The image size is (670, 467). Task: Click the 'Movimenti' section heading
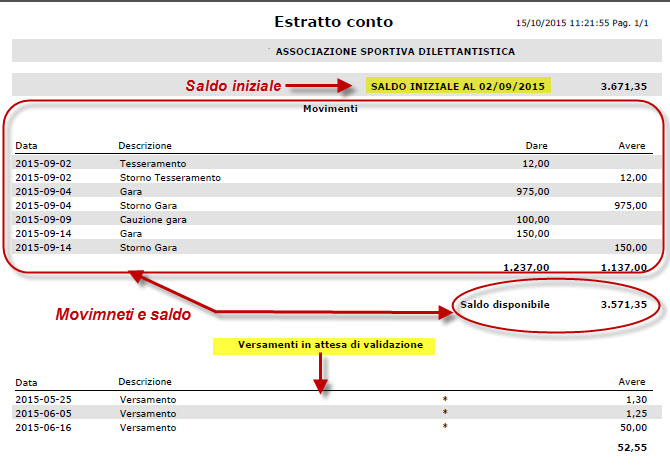(x=330, y=109)
